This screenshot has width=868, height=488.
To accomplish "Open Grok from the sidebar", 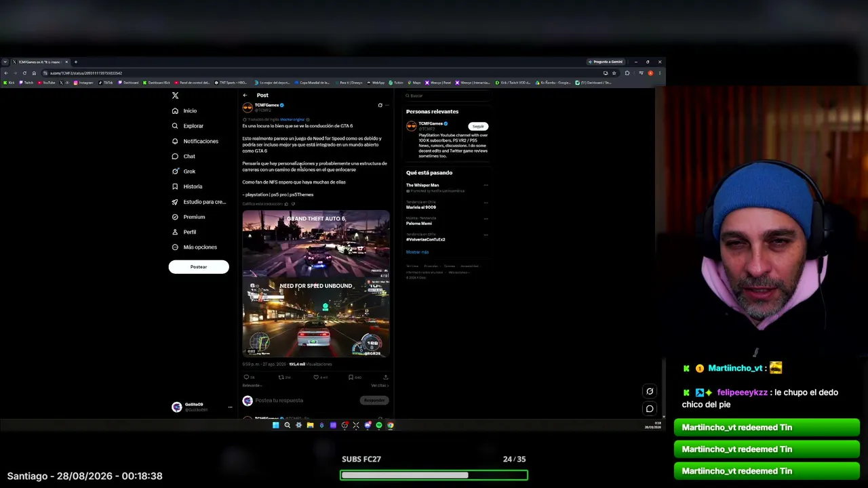I will [x=184, y=171].
